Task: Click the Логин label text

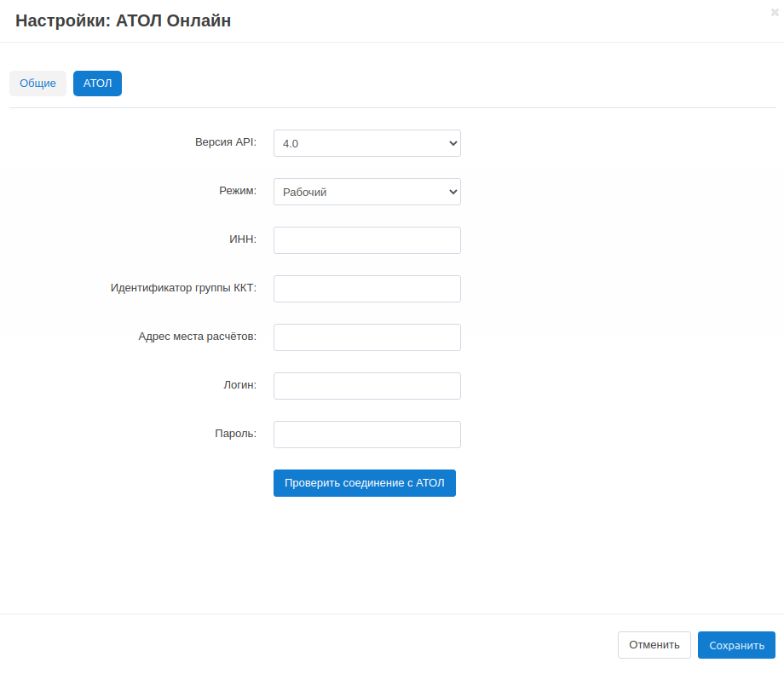Action: pyautogui.click(x=238, y=385)
